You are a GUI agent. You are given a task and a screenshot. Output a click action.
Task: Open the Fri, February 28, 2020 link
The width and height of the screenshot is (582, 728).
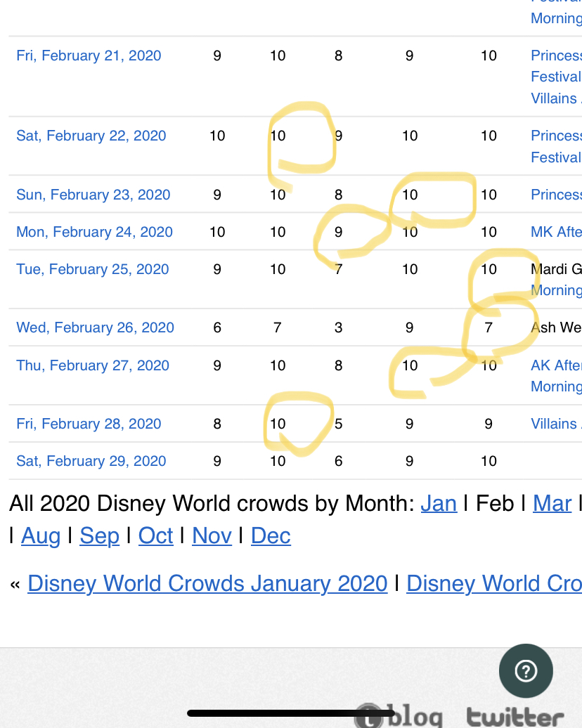pos(89,424)
